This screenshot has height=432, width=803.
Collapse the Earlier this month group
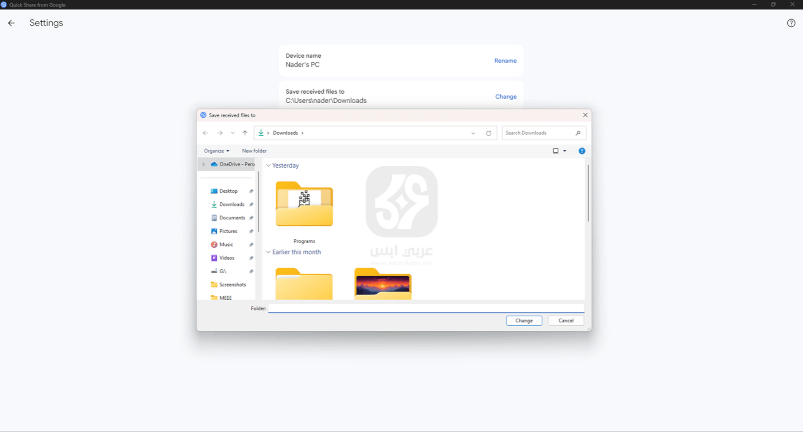pos(268,252)
